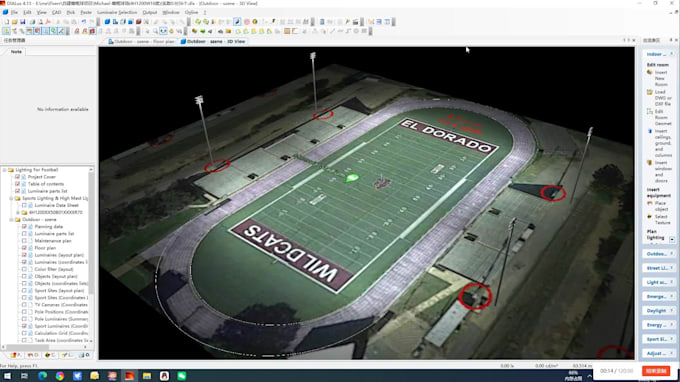
Task: Click the green arrow icon in second toolbar
Action: coord(203,31)
